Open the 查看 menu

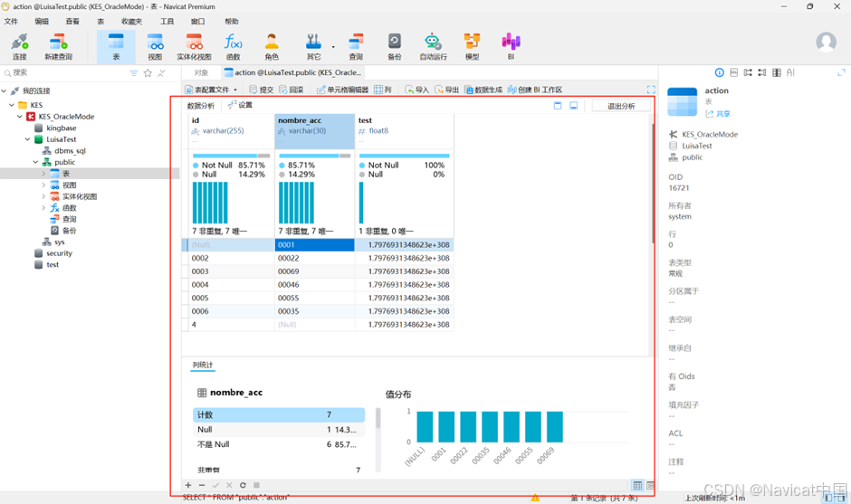click(72, 21)
